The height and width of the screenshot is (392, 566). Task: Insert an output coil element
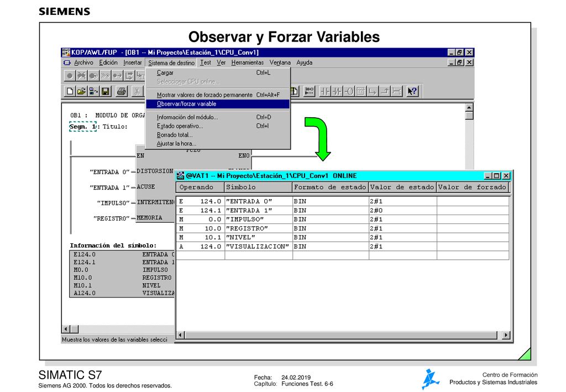(349, 91)
